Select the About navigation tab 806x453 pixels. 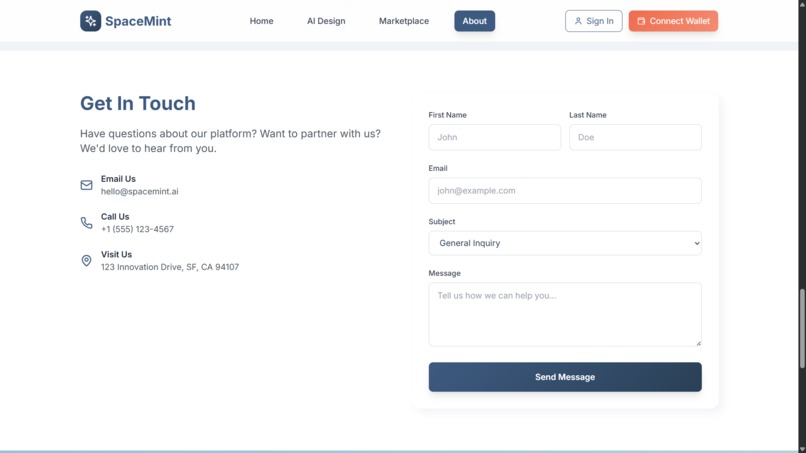(474, 21)
